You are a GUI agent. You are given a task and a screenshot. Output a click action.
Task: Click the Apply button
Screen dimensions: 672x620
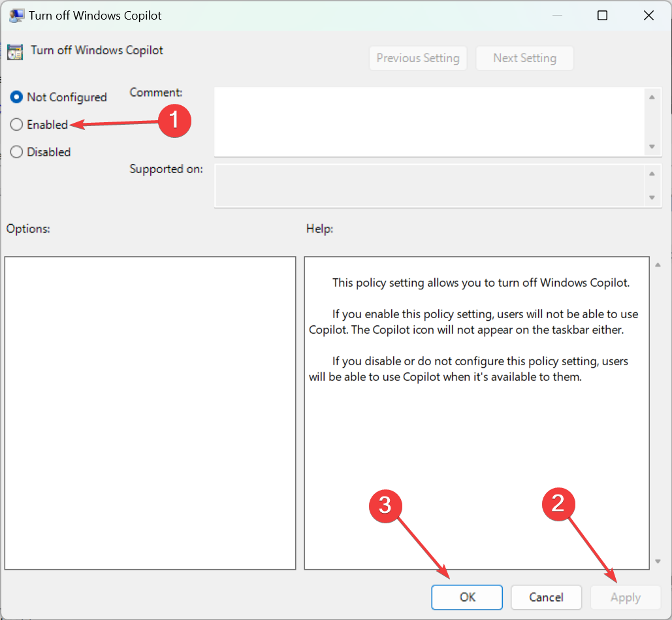625,597
